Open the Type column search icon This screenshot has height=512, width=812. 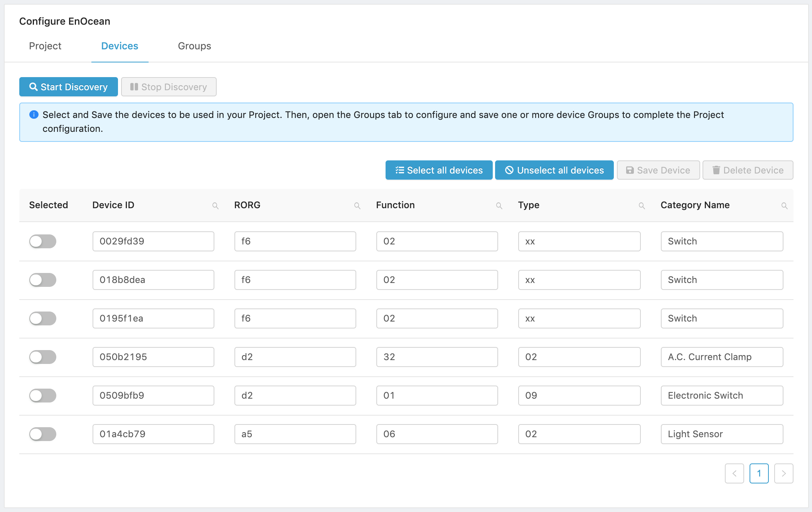pyautogui.click(x=642, y=206)
